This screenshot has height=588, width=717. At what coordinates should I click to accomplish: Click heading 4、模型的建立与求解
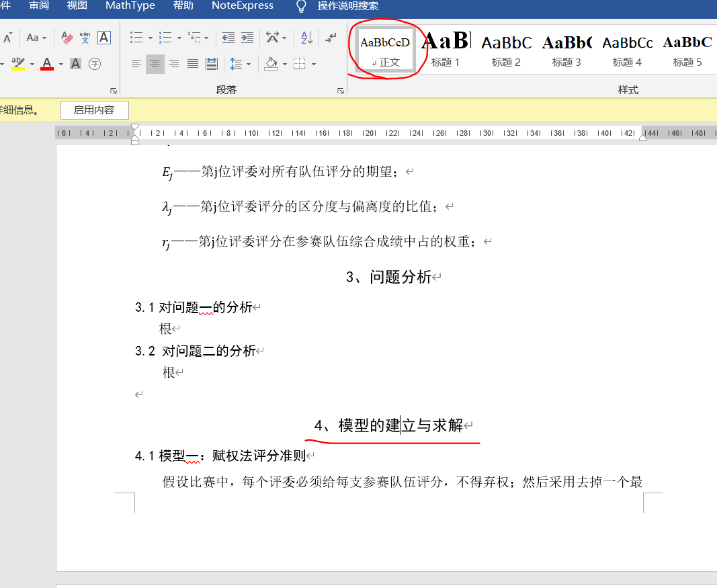click(388, 425)
